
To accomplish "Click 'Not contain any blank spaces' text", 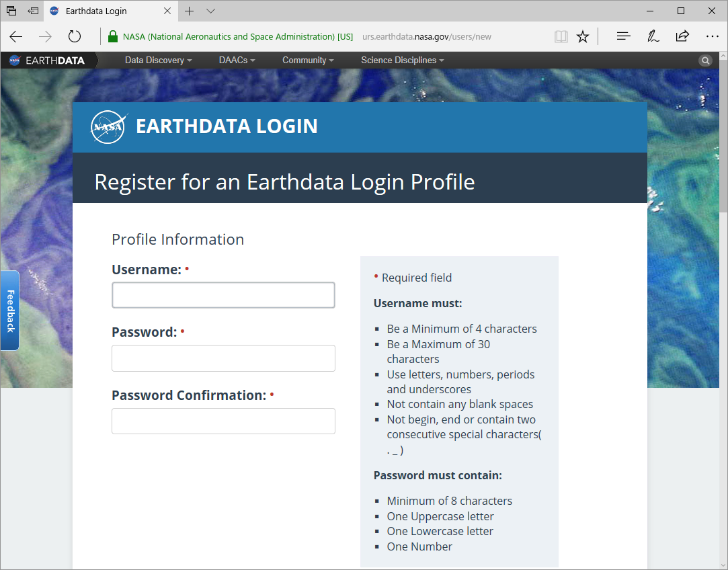I will (460, 404).
